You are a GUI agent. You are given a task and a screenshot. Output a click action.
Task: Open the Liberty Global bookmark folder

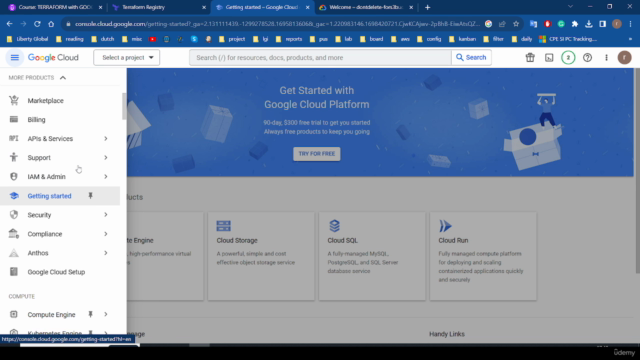[x=27, y=39]
